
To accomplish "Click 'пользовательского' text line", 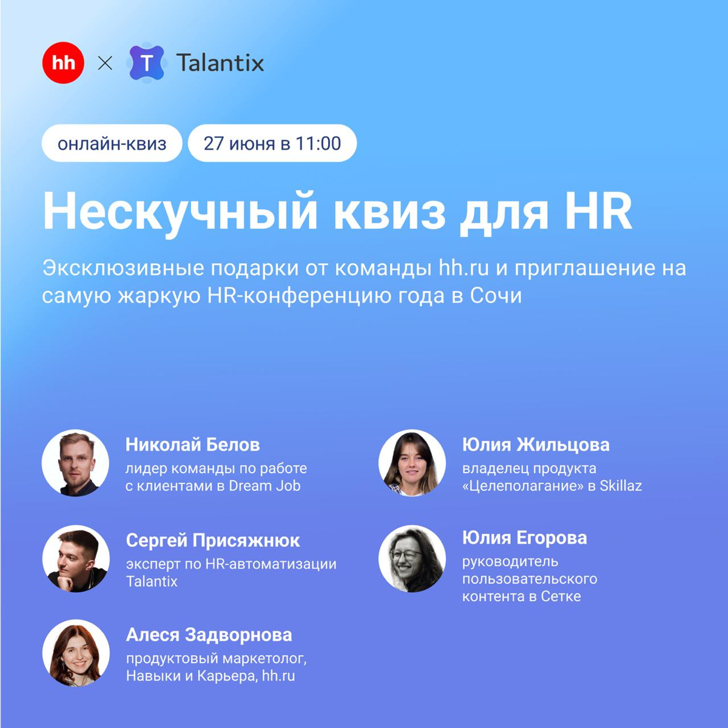I will (530, 579).
